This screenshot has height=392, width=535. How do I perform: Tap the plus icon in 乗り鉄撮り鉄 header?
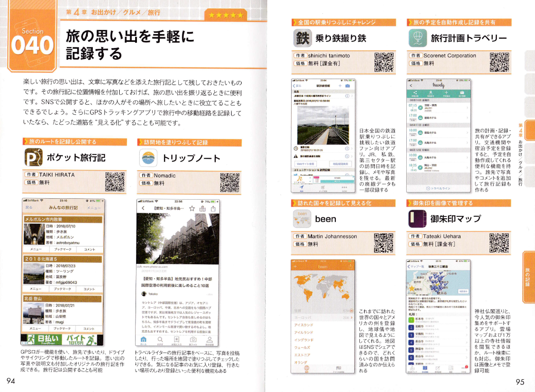click(340, 86)
